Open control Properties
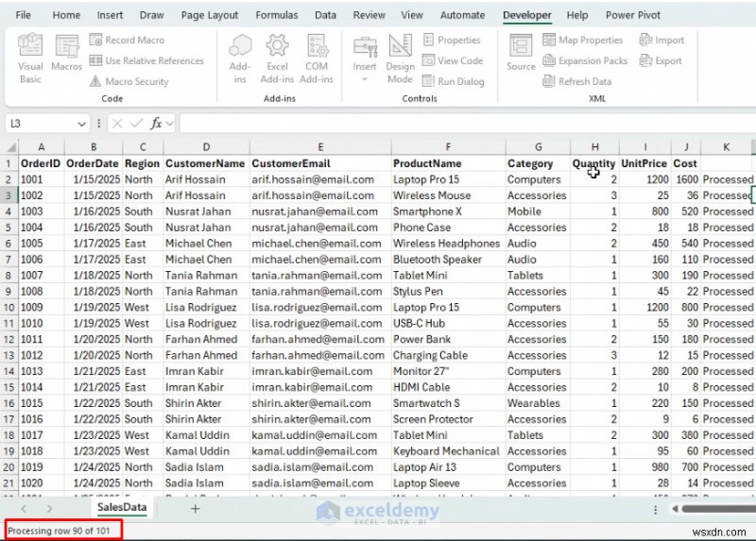 (x=452, y=40)
